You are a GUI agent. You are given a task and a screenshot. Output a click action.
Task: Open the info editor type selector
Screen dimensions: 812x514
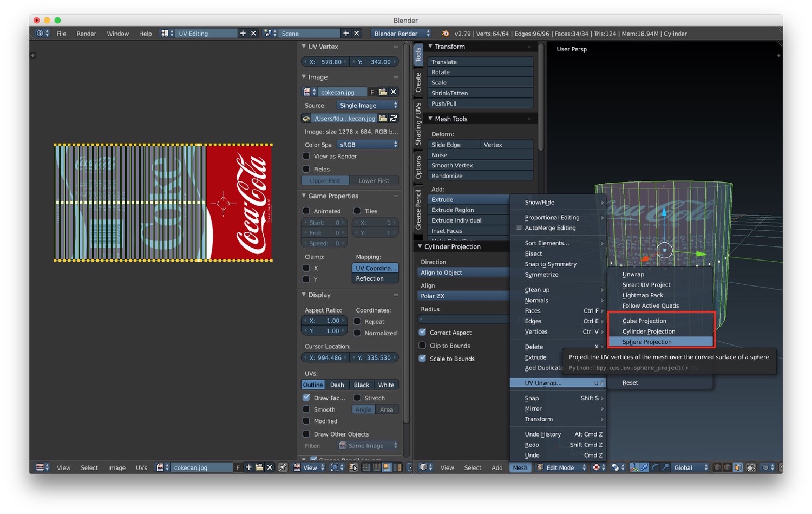(x=42, y=34)
